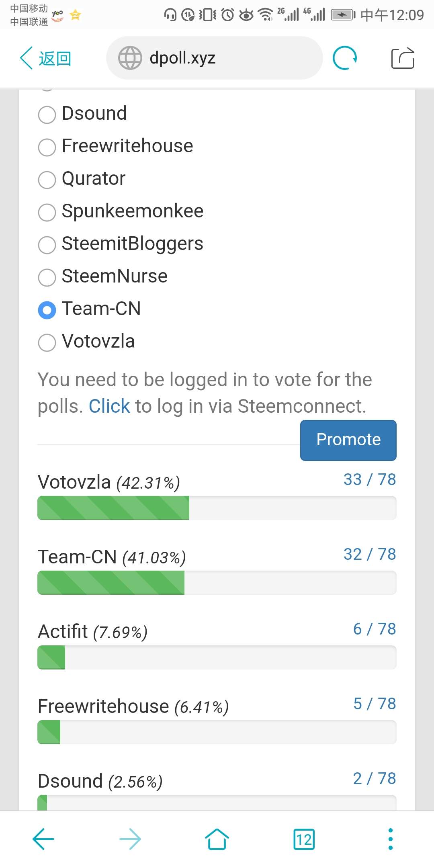Tap the browser refresh icon
This screenshot has height=868, width=434.
(345, 58)
